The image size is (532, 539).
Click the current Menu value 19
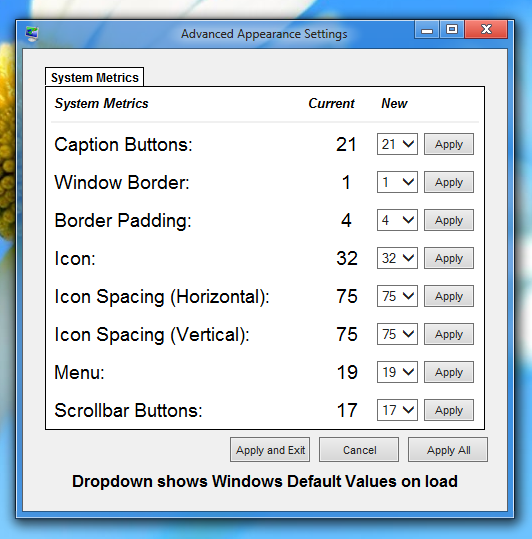[x=347, y=372]
